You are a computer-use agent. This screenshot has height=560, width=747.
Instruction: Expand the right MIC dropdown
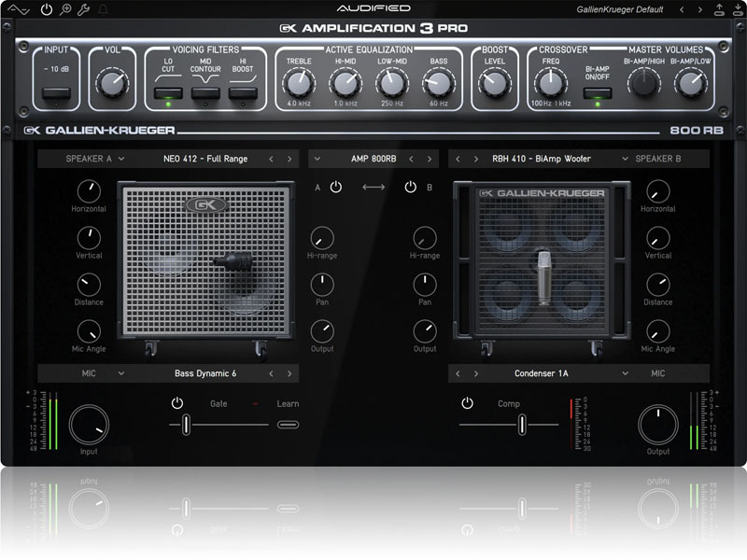click(x=625, y=373)
